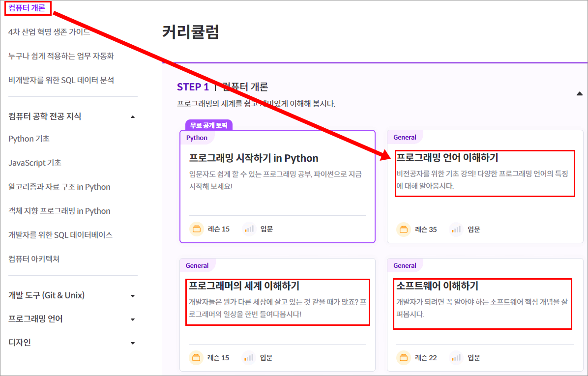Open the 소프트웨어 이해하기 course title

click(437, 286)
